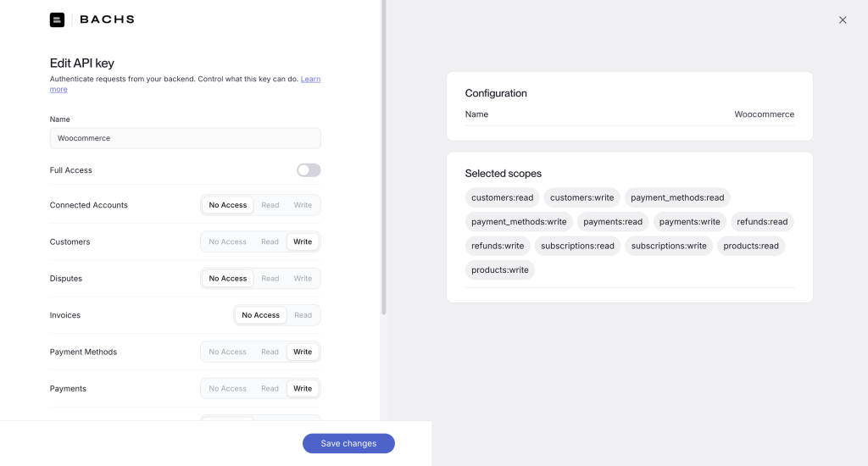Set Payment Methods to No Access
The image size is (868, 466).
pyautogui.click(x=227, y=352)
